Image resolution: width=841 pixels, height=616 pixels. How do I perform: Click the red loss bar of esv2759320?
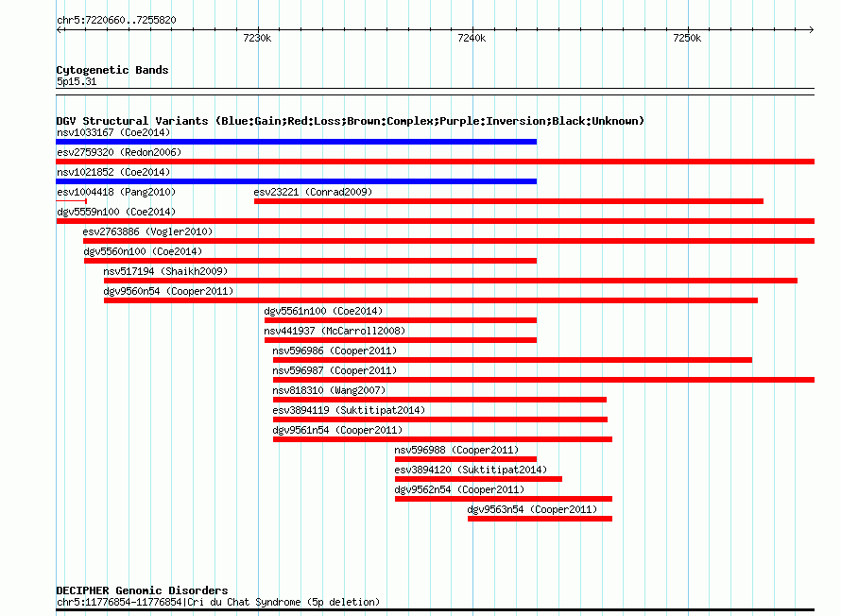point(435,162)
